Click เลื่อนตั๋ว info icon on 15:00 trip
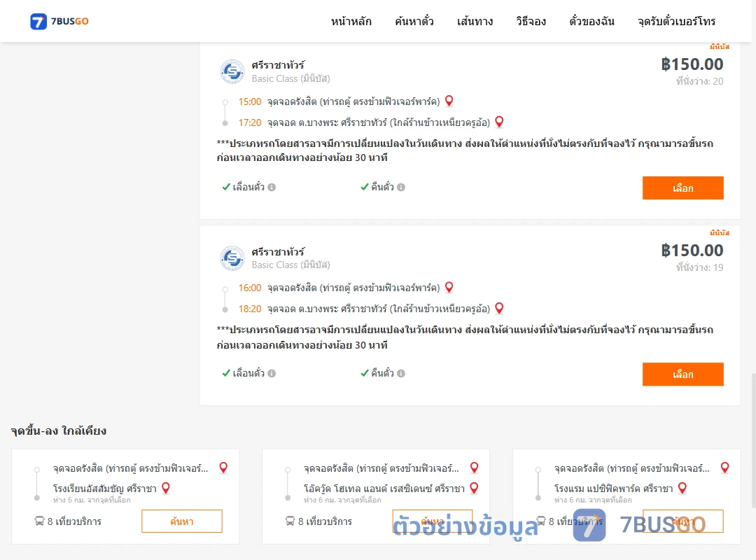 [x=272, y=187]
